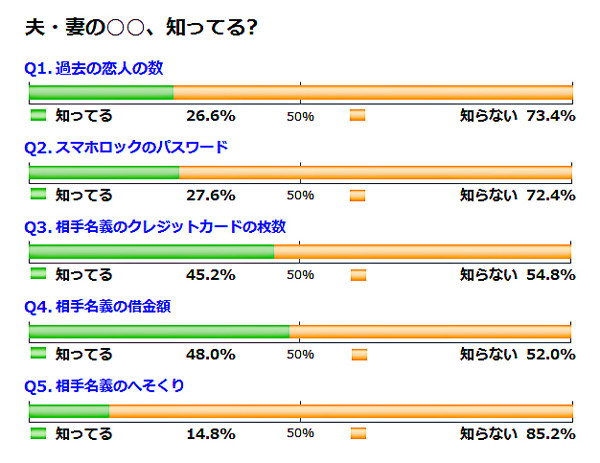Click the green segment of Q4 bar
600x463 pixels.
pyautogui.click(x=159, y=331)
